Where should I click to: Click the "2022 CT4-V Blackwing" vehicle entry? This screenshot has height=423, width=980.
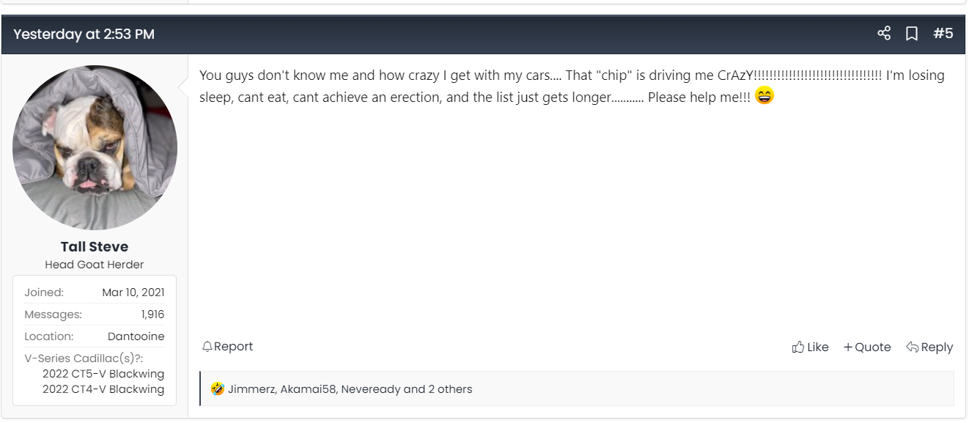pyautogui.click(x=103, y=389)
